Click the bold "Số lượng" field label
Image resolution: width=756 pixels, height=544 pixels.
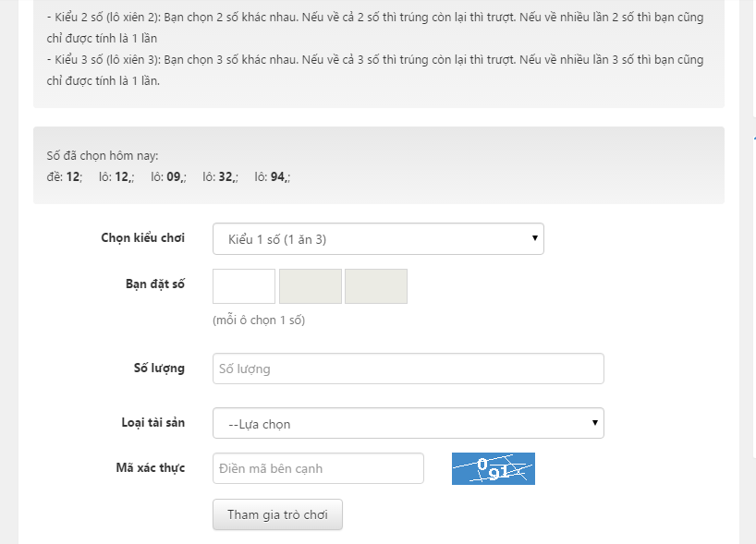(x=159, y=368)
